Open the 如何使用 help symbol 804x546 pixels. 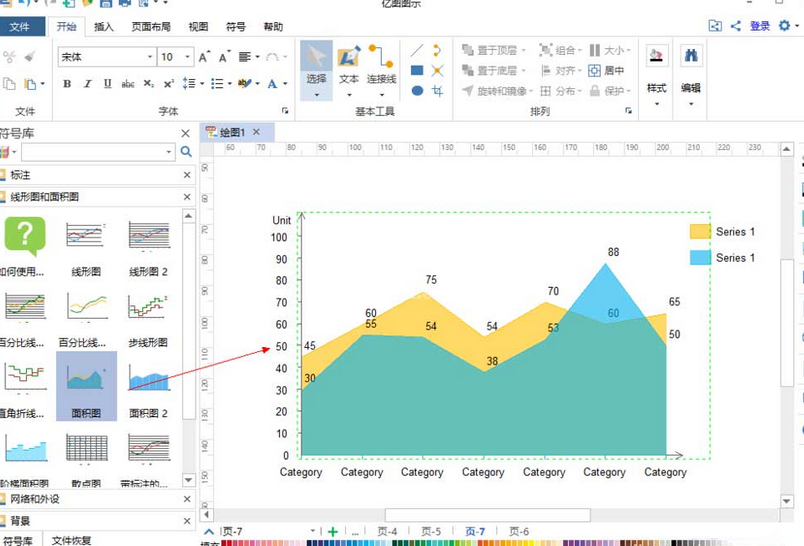(23, 247)
